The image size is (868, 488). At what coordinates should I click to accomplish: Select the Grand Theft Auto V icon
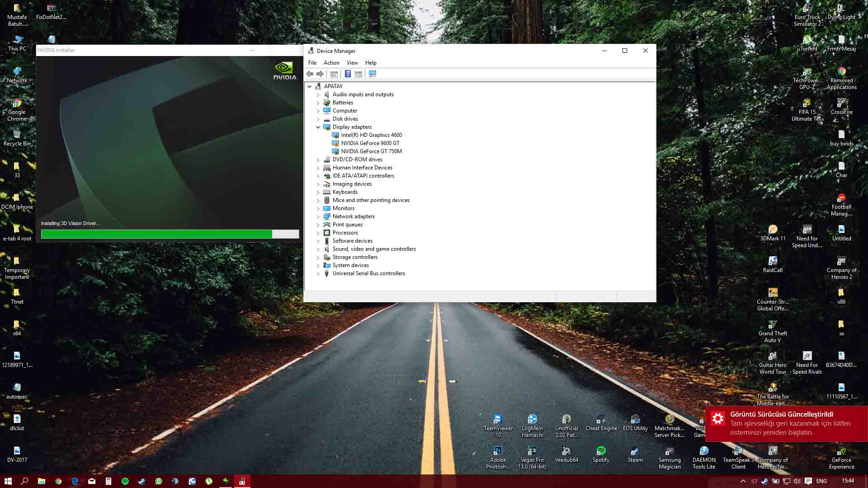tap(773, 331)
